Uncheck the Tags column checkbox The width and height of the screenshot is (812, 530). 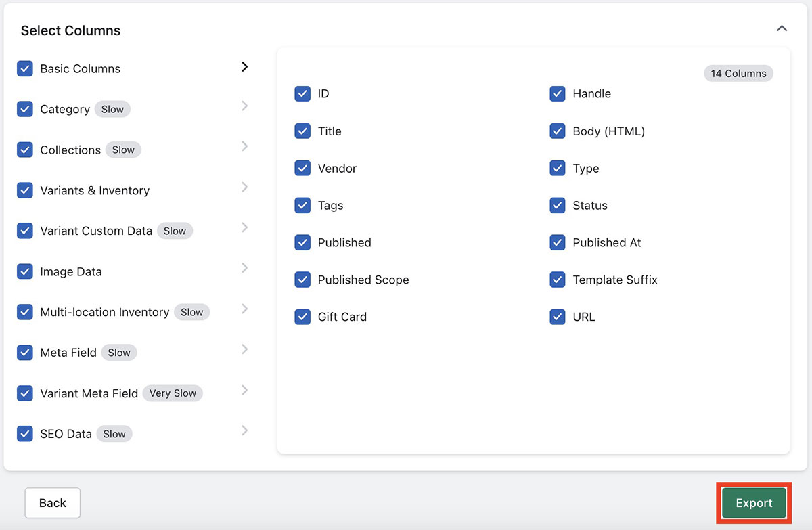(302, 205)
